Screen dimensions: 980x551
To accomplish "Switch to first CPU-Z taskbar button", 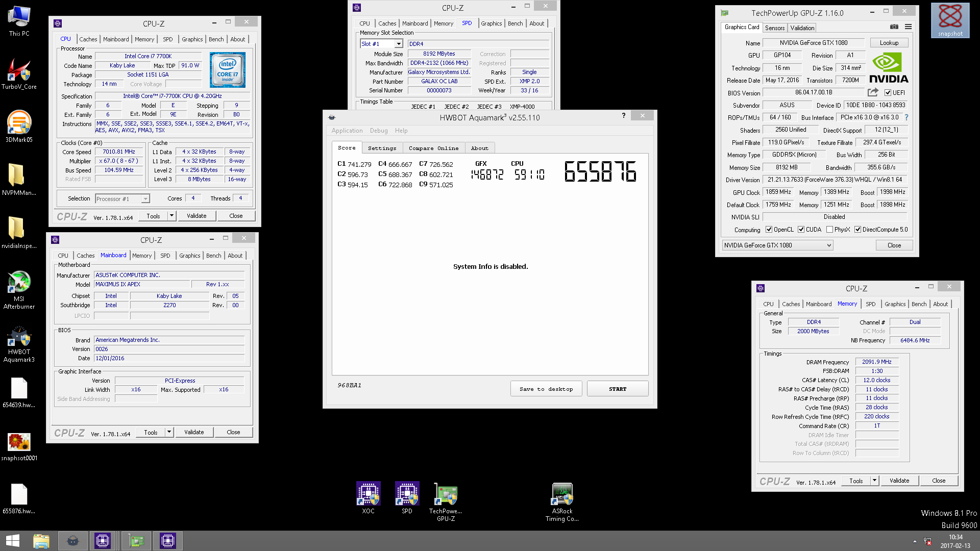I will 103,541.
